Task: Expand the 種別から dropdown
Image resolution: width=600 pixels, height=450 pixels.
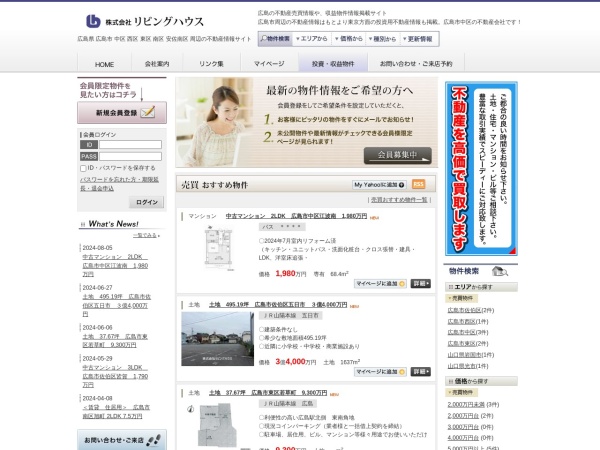Action: point(382,39)
